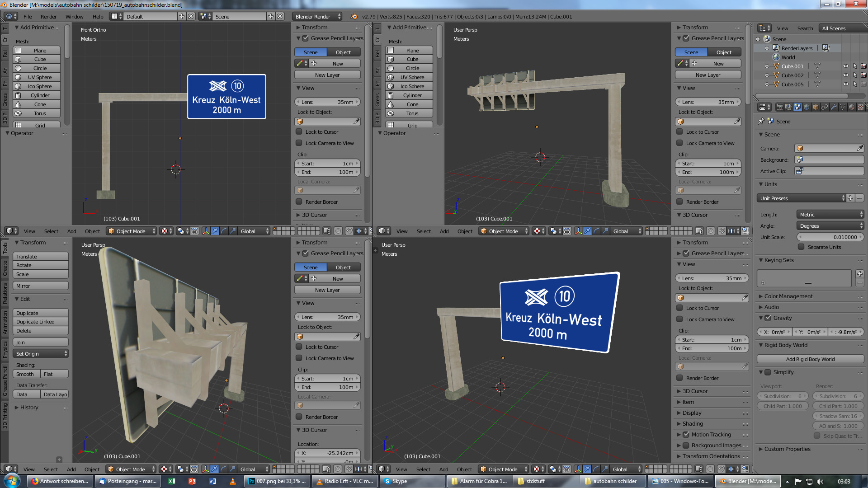Click the World icon in the outliner
Image resolution: width=868 pixels, height=488 pixels.
(x=776, y=57)
